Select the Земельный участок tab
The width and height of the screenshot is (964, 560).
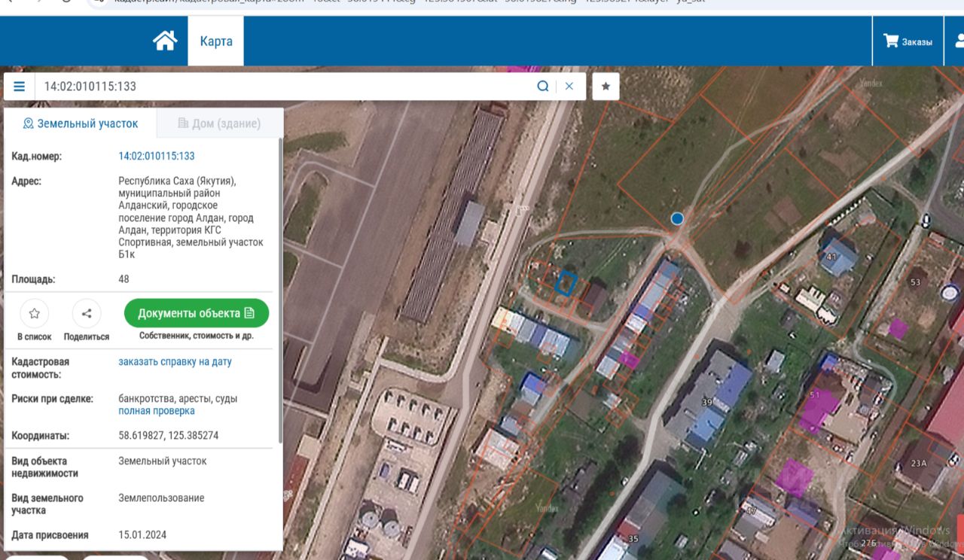click(81, 123)
